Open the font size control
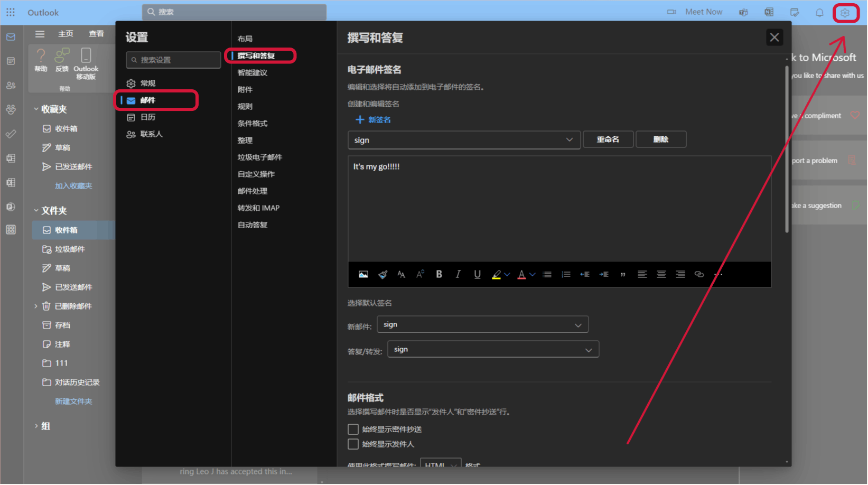This screenshot has height=485, width=868. [x=421, y=275]
